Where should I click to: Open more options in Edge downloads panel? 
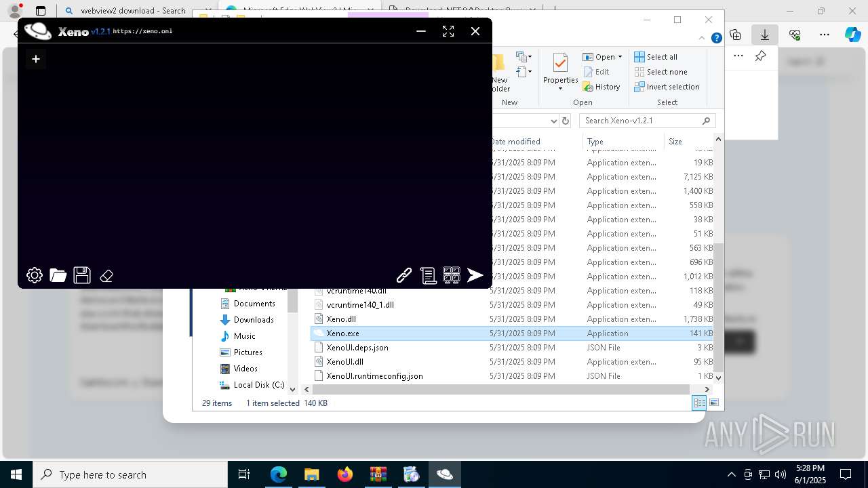click(738, 56)
